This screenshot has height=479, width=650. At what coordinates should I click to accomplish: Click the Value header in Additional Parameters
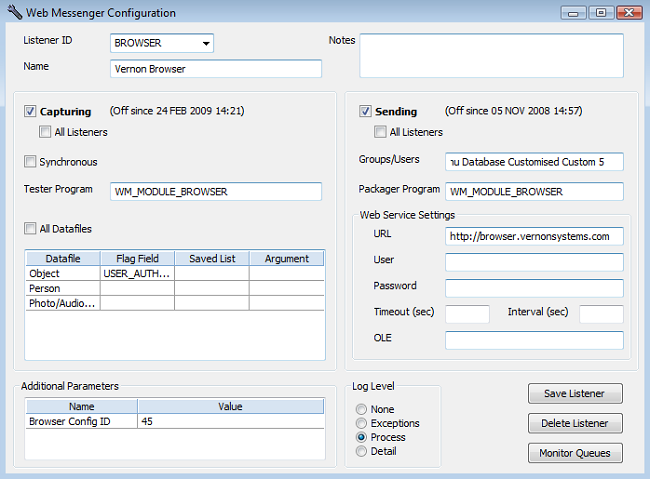pos(230,406)
